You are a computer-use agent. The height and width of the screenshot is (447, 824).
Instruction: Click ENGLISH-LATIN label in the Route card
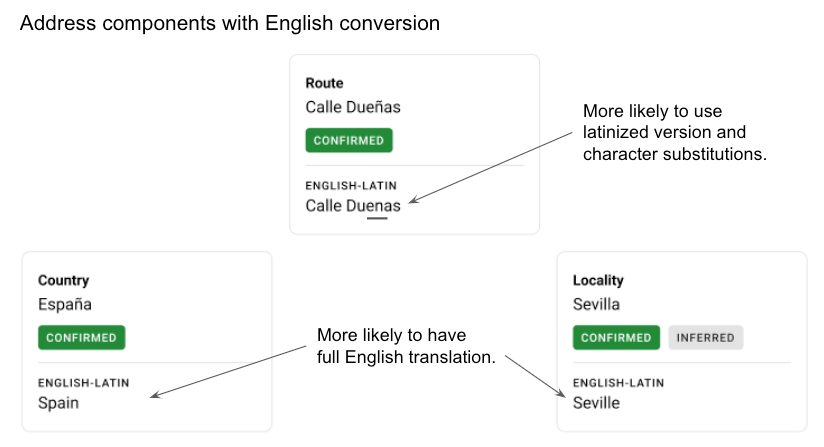(x=351, y=185)
